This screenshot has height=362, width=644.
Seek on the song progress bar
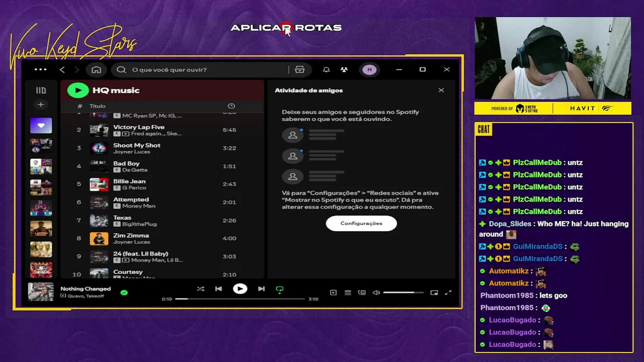240,299
